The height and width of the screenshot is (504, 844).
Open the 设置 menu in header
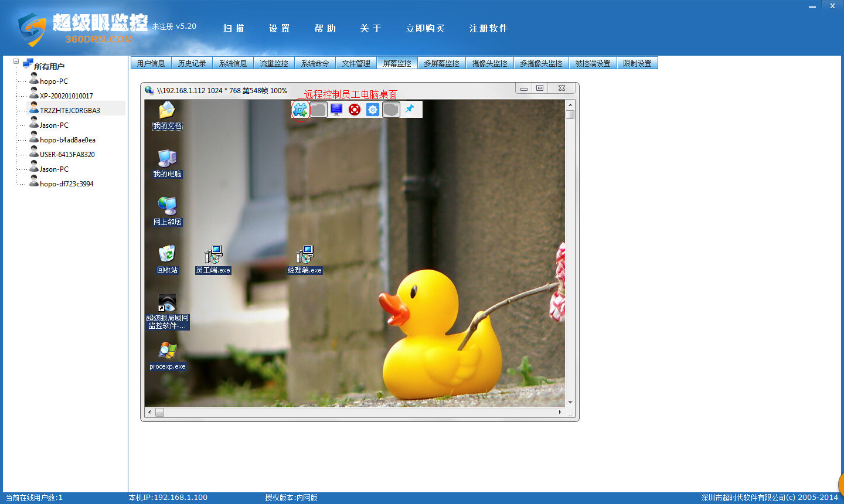click(280, 28)
